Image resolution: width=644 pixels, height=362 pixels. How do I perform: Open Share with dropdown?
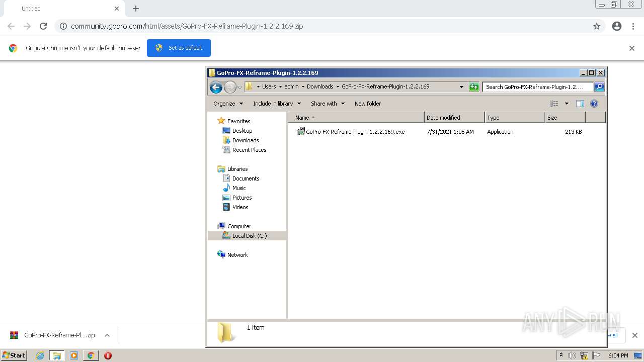(328, 104)
